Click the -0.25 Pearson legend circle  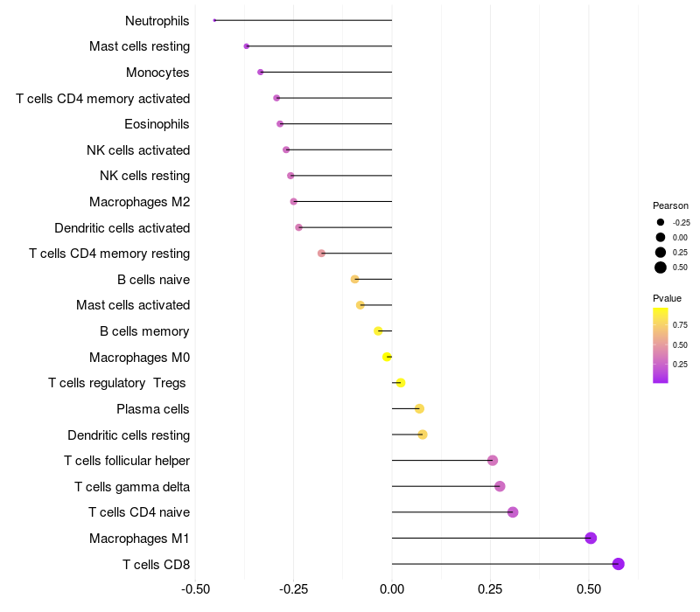point(661,222)
